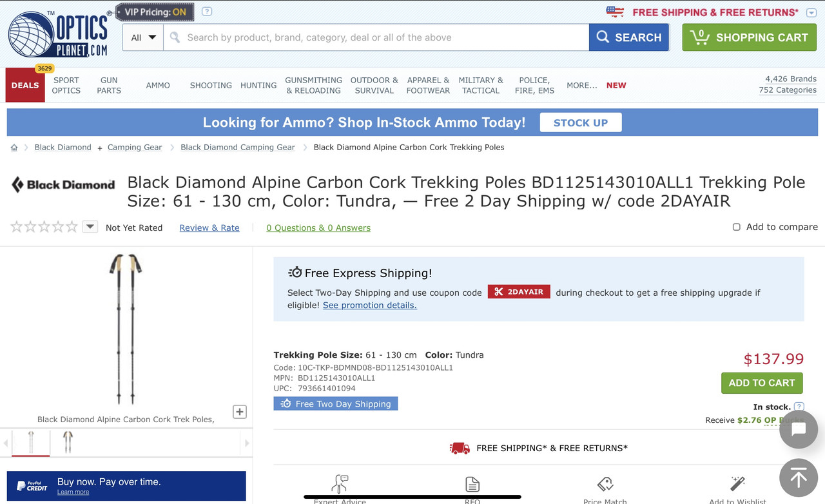Go to home via breadcrumb house icon
The width and height of the screenshot is (825, 504).
coord(14,148)
